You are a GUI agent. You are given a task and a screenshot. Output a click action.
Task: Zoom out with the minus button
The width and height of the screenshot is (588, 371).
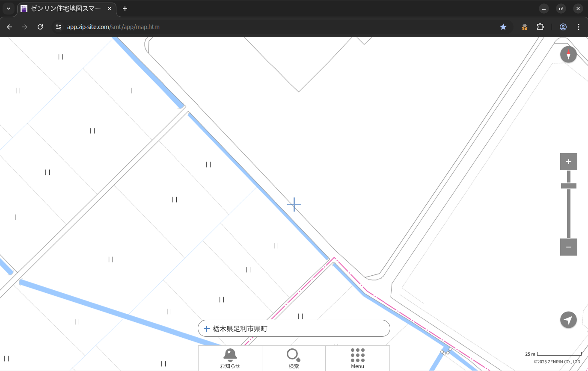(568, 247)
